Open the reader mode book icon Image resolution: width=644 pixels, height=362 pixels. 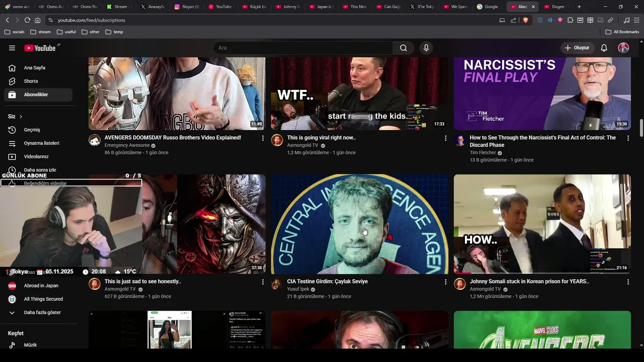pyautogui.click(x=590, y=20)
